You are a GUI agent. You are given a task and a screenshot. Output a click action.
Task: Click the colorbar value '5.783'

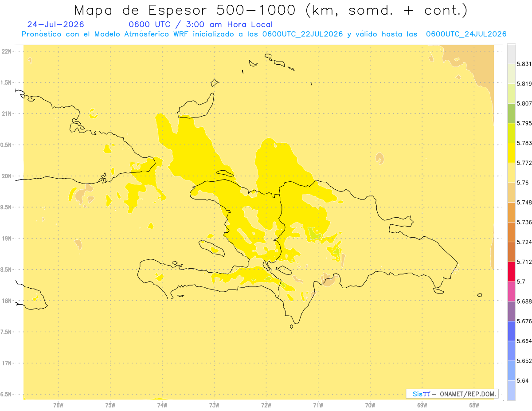point(524,143)
